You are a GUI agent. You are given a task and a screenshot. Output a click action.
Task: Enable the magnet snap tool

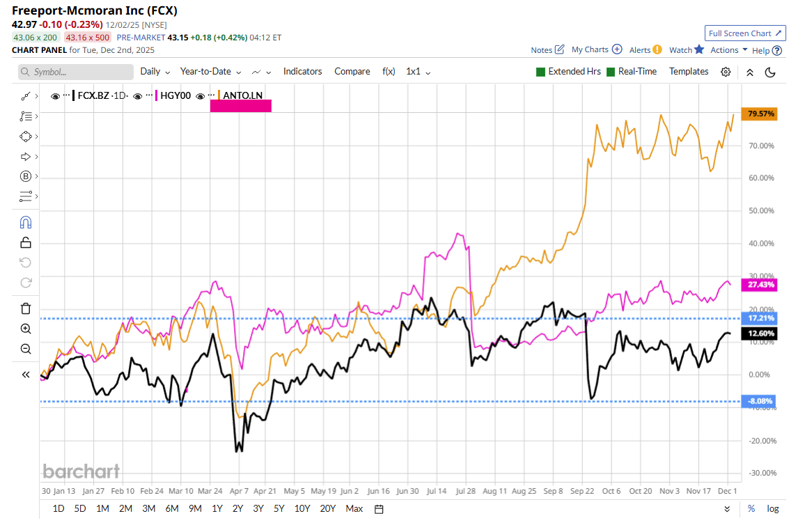[26, 222]
